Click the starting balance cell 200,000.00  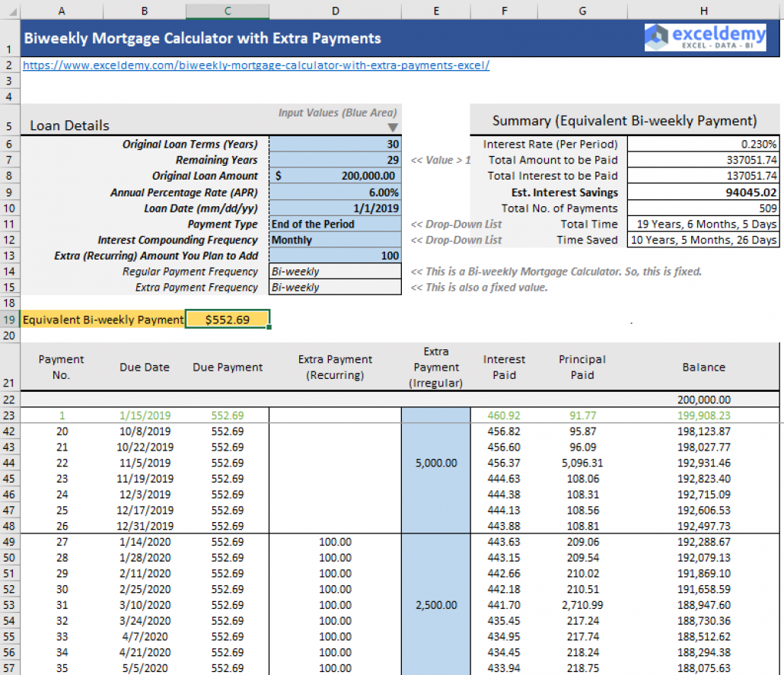[703, 400]
